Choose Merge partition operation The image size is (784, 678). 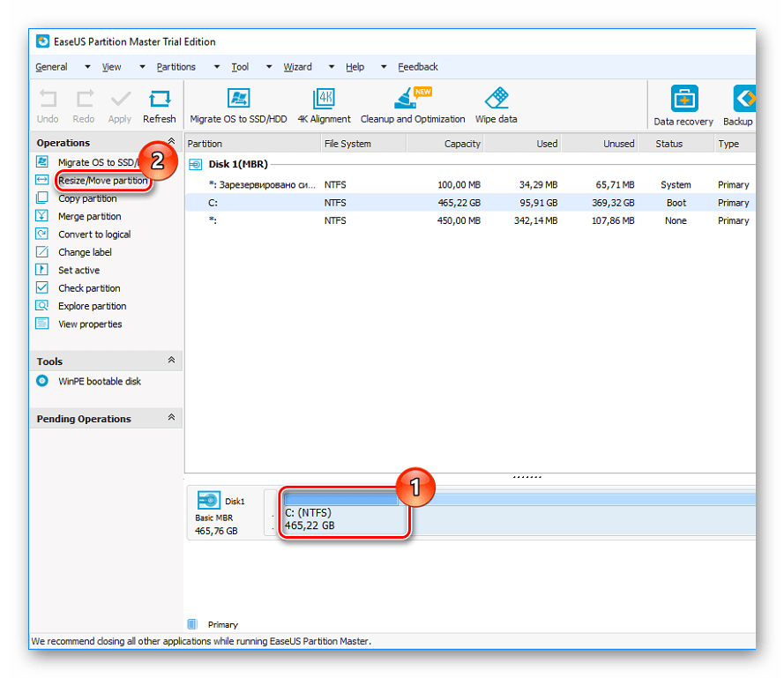[89, 217]
